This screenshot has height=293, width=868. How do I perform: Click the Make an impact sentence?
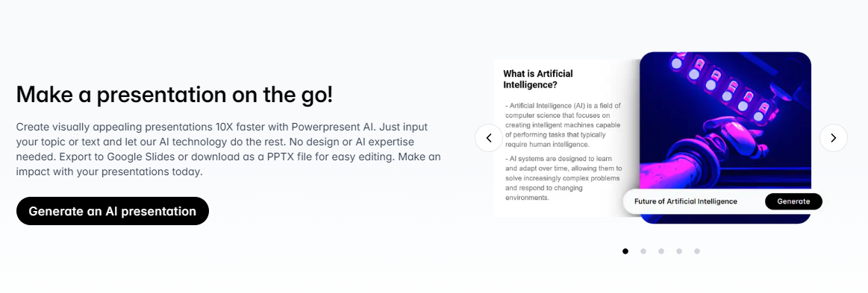pyautogui.click(x=228, y=164)
